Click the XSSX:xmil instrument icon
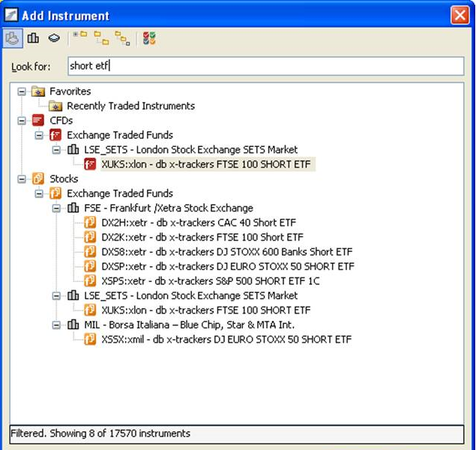 90,339
